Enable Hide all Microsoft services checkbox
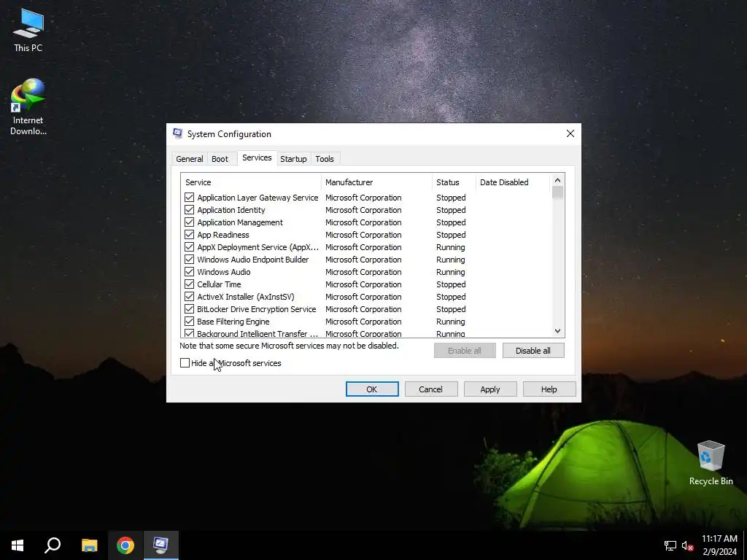Image resolution: width=747 pixels, height=560 pixels. (x=185, y=363)
